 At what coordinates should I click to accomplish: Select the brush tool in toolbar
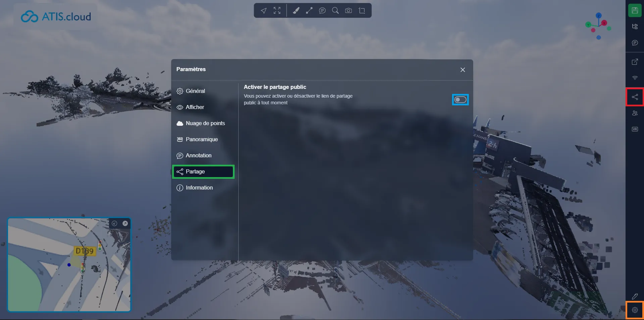pyautogui.click(x=296, y=11)
